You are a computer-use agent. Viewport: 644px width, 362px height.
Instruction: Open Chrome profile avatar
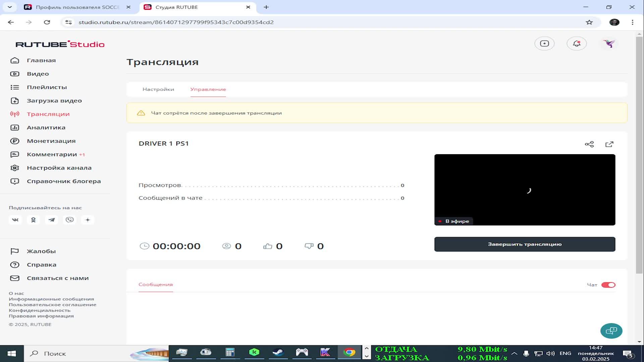(614, 22)
